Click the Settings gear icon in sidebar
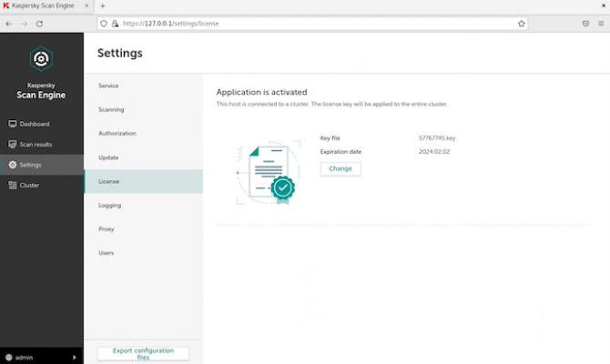 (13, 165)
